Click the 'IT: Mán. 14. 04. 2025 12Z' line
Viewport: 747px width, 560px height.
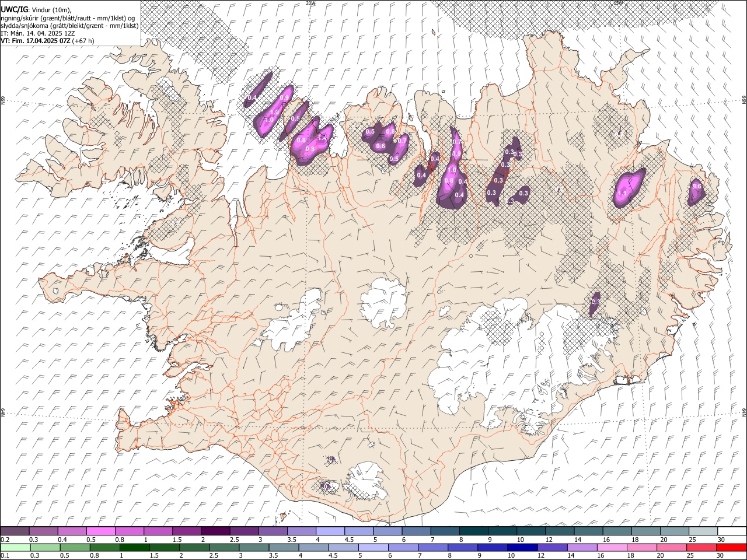tap(37, 33)
